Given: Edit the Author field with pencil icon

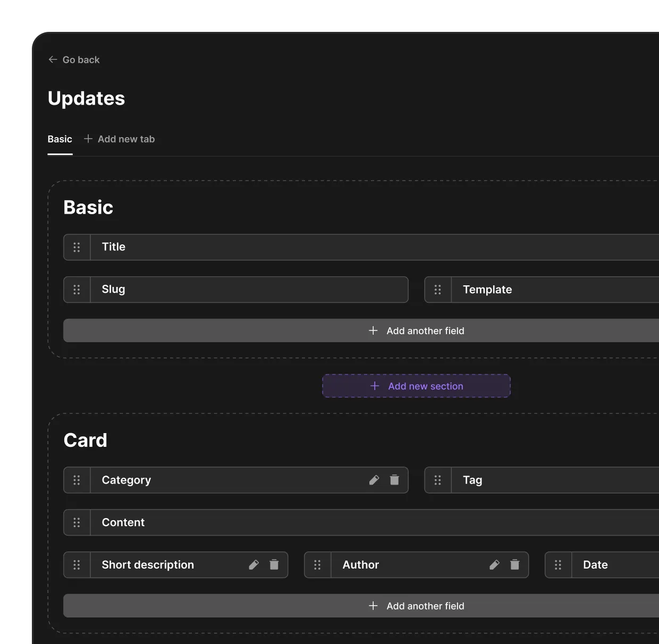Looking at the screenshot, I should click(495, 564).
